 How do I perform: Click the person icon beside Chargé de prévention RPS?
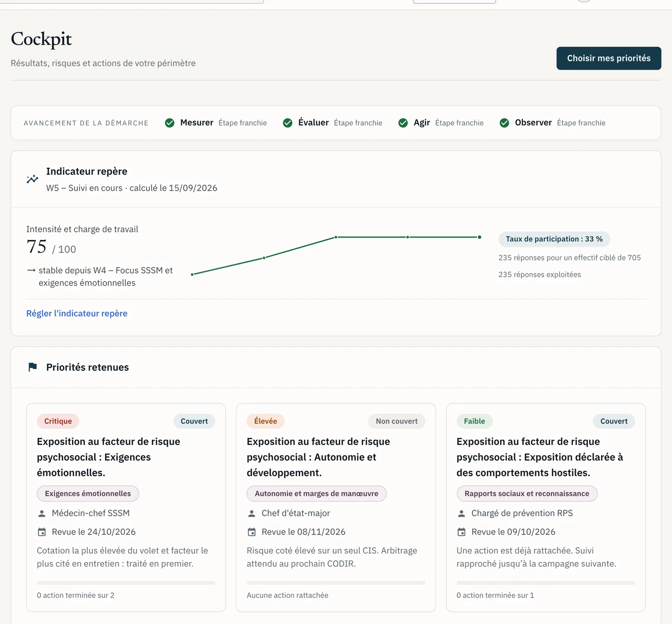coord(462,513)
